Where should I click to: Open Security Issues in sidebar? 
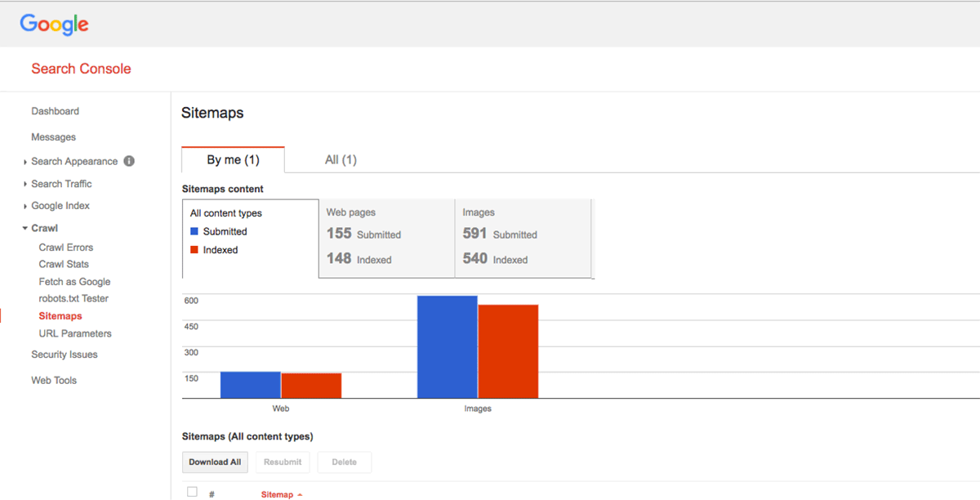(65, 355)
